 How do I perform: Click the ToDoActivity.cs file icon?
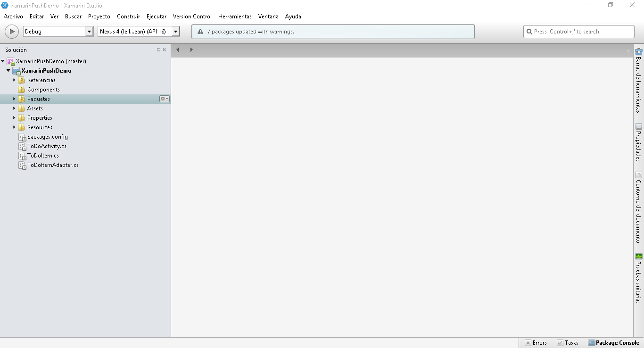click(22, 146)
